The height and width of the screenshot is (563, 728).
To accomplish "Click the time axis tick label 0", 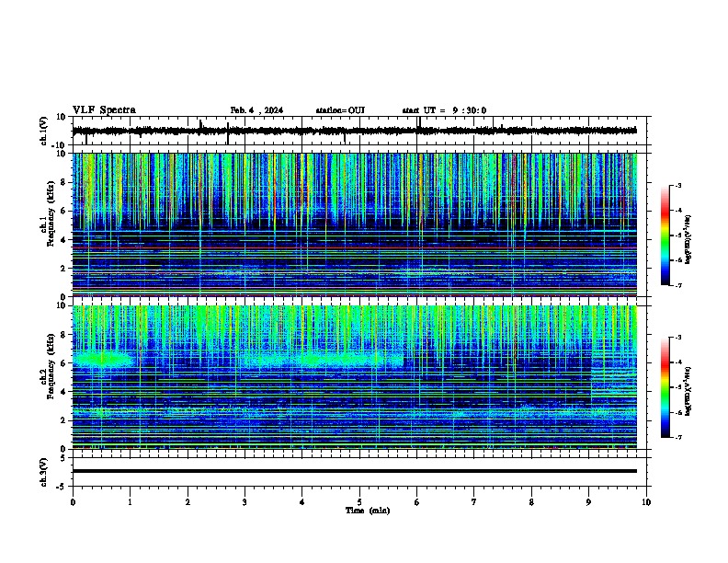I will click(x=73, y=502).
